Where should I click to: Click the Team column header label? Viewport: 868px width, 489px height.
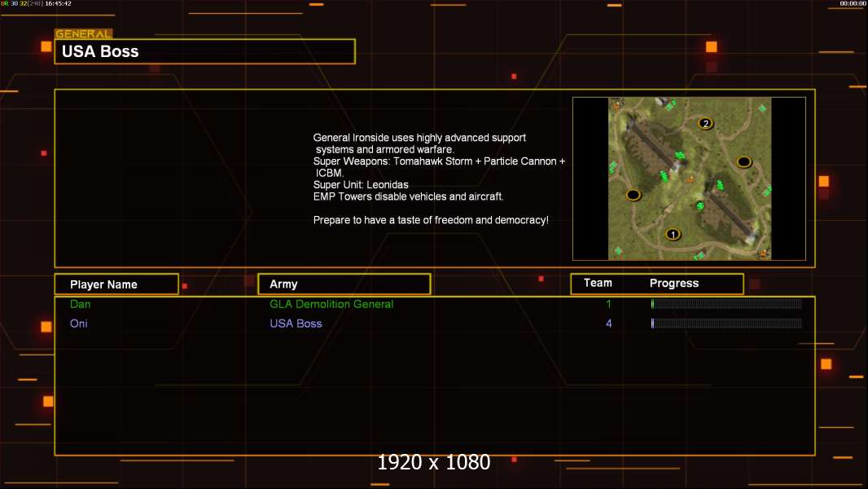tap(598, 283)
